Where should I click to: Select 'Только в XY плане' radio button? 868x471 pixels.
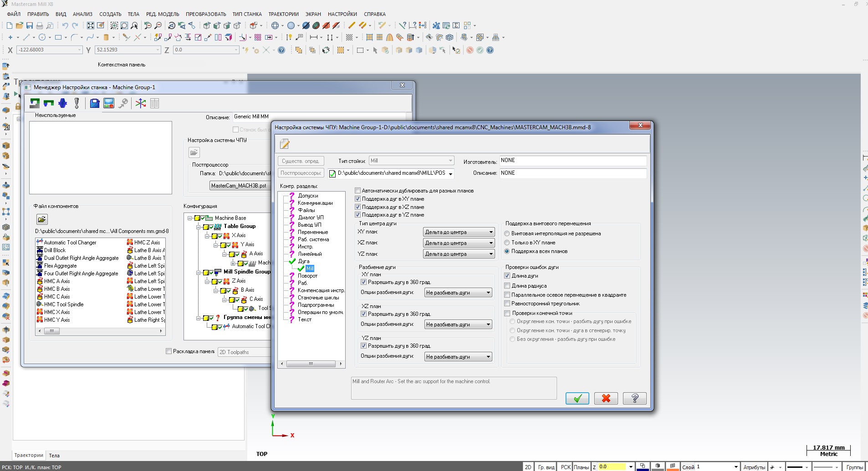point(507,243)
